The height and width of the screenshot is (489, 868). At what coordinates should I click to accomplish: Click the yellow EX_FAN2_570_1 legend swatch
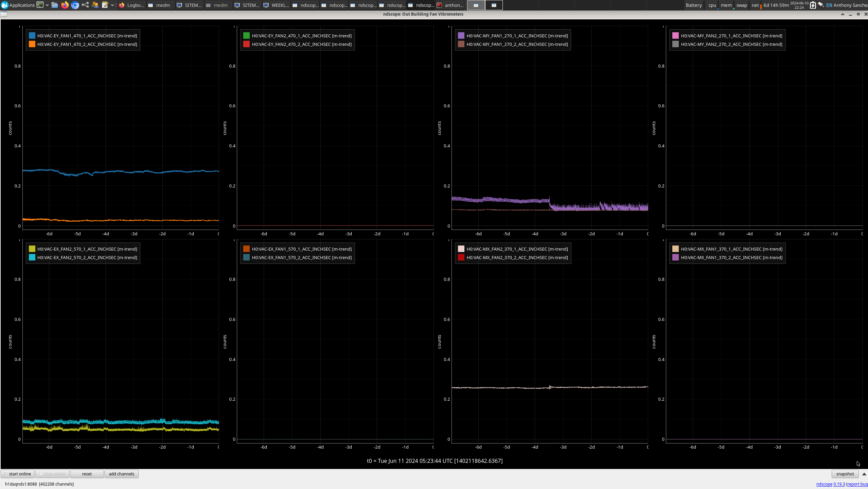click(32, 249)
